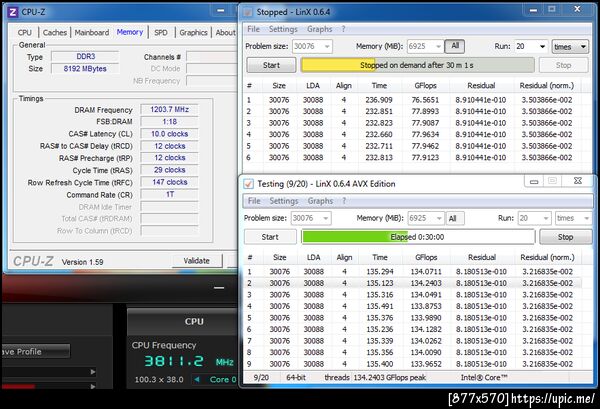Expand Problem size dropdown in AVX Edition
This screenshot has height=409, width=600.
coord(326,218)
